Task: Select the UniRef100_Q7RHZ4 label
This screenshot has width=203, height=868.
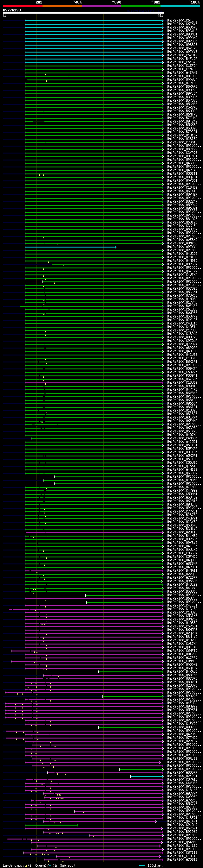Action: tap(182, 344)
